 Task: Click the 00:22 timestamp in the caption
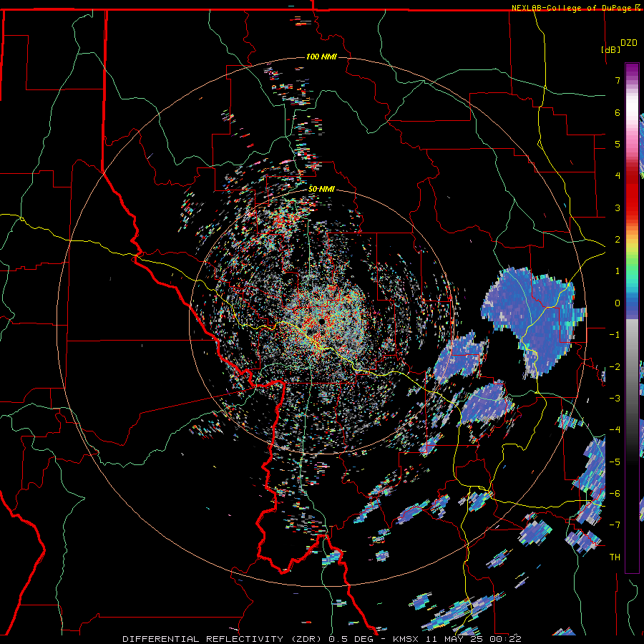pos(504,639)
